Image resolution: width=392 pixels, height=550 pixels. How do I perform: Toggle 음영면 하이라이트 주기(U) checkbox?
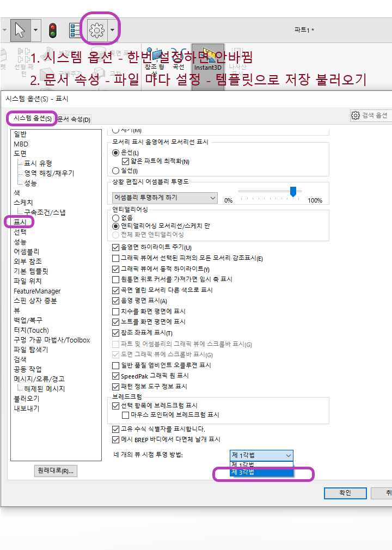point(116,248)
